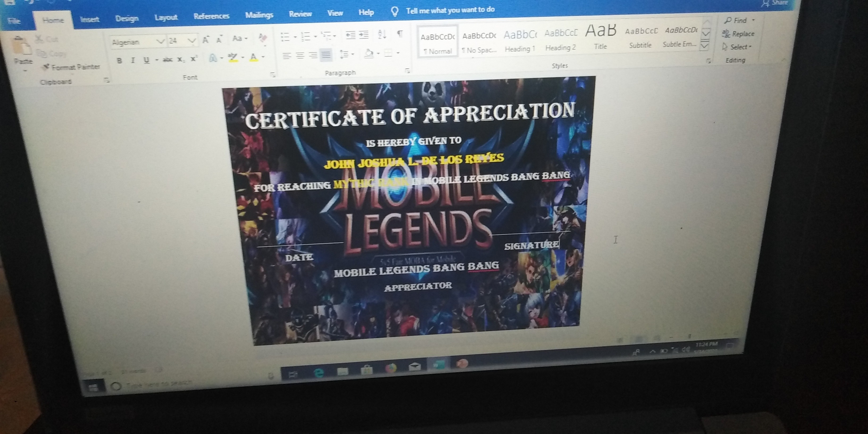
Task: Center the paragraph text
Action: [x=300, y=56]
